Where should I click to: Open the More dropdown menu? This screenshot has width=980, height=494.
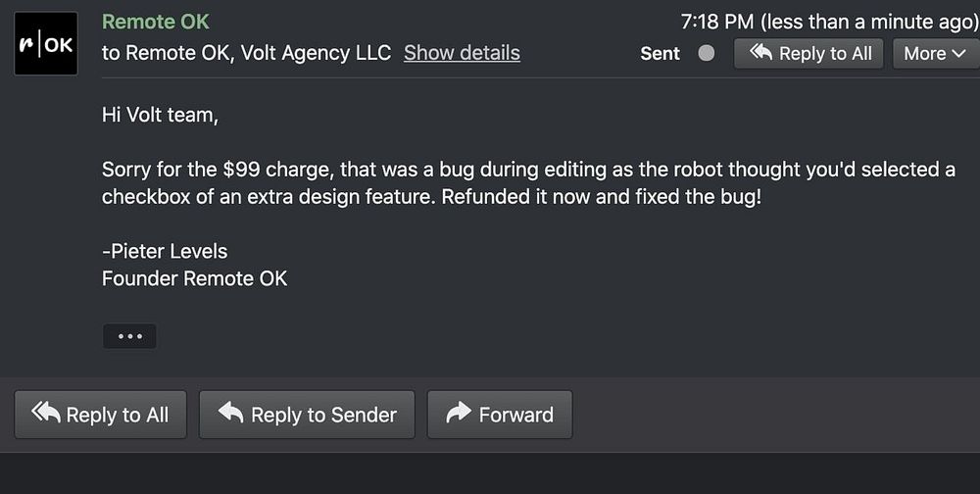pyautogui.click(x=934, y=54)
